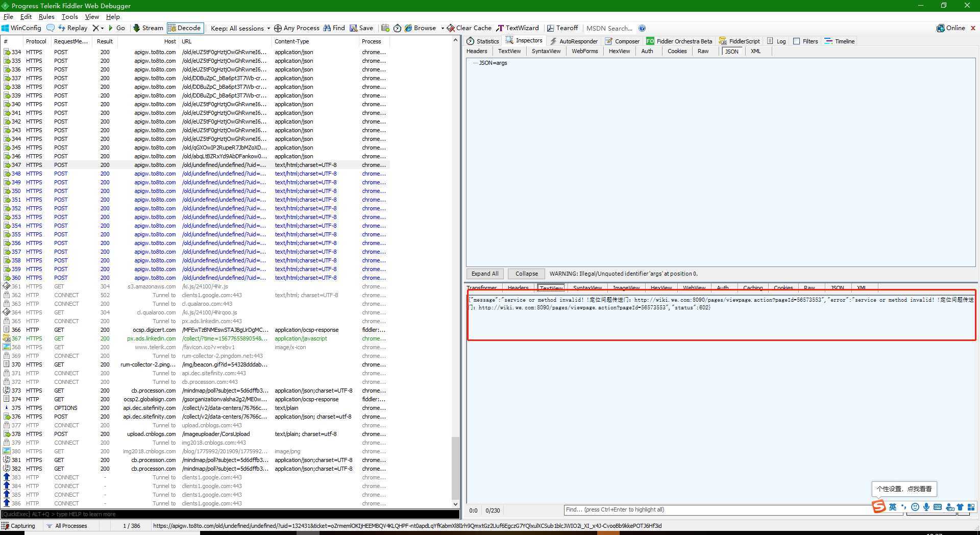Open the Statistics tab
Viewport: 980px width, 535px height.
pos(483,41)
